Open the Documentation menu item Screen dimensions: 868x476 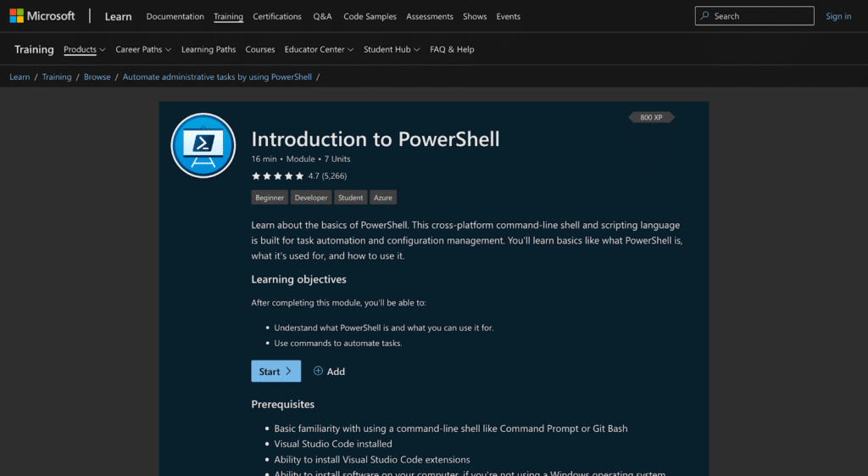pos(175,16)
